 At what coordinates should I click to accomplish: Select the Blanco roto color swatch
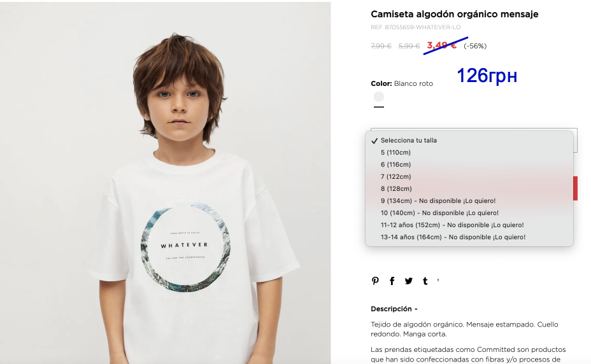tap(379, 97)
